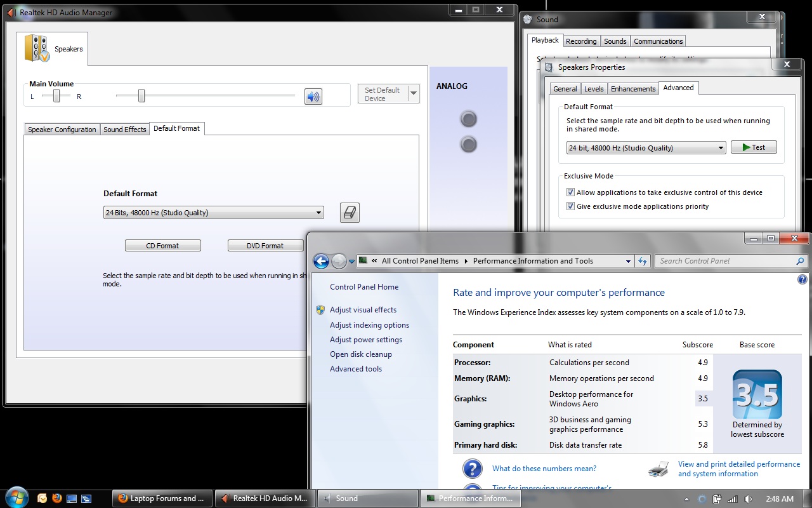Mute main volume with speaker button
This screenshot has height=508, width=812.
click(313, 97)
